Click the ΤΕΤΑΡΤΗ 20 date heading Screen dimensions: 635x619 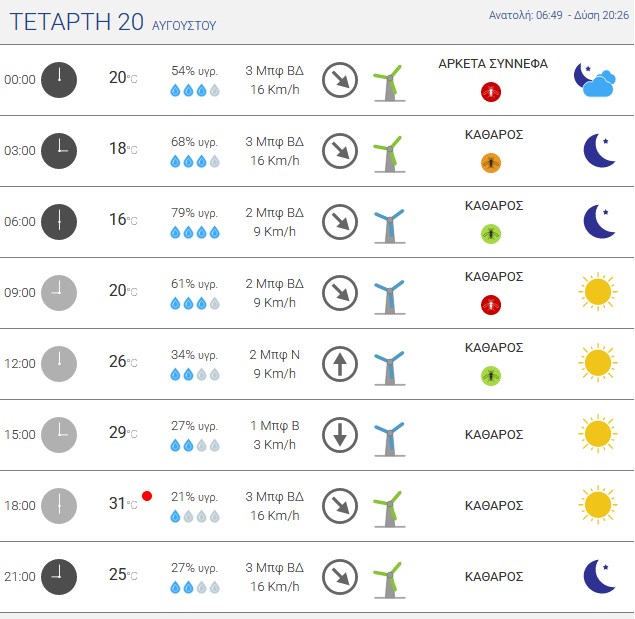(x=77, y=22)
